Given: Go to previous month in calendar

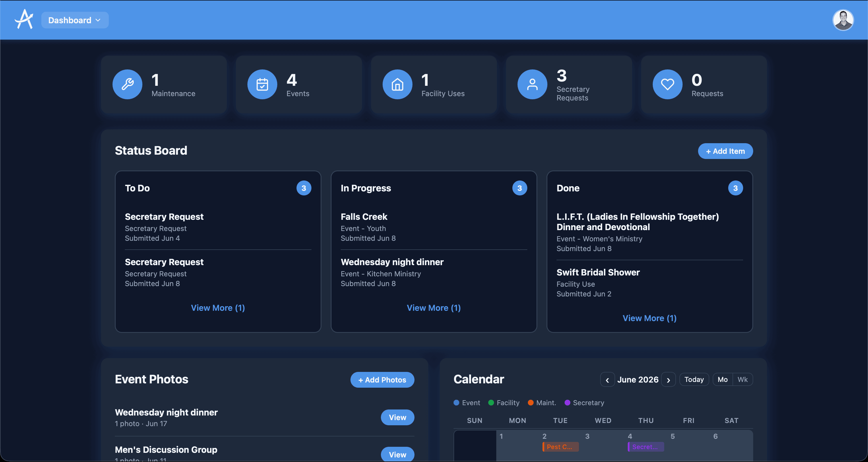Looking at the screenshot, I should tap(607, 380).
